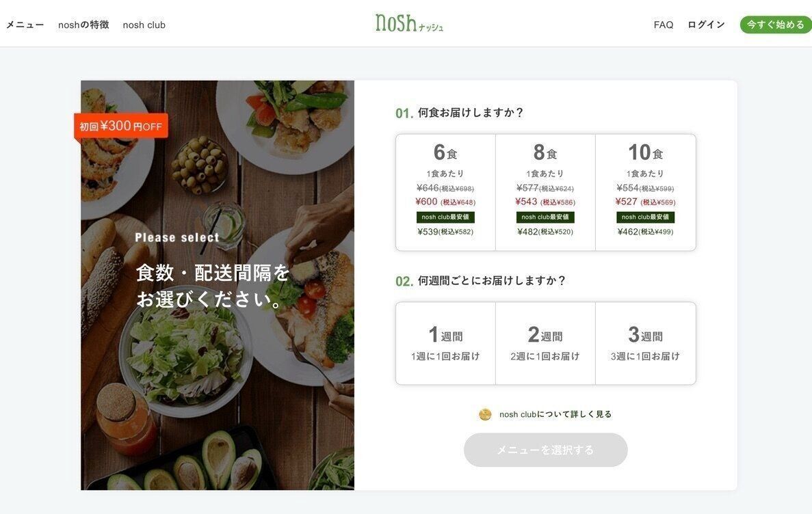Choose 1週間 delivery interval

[x=445, y=344]
